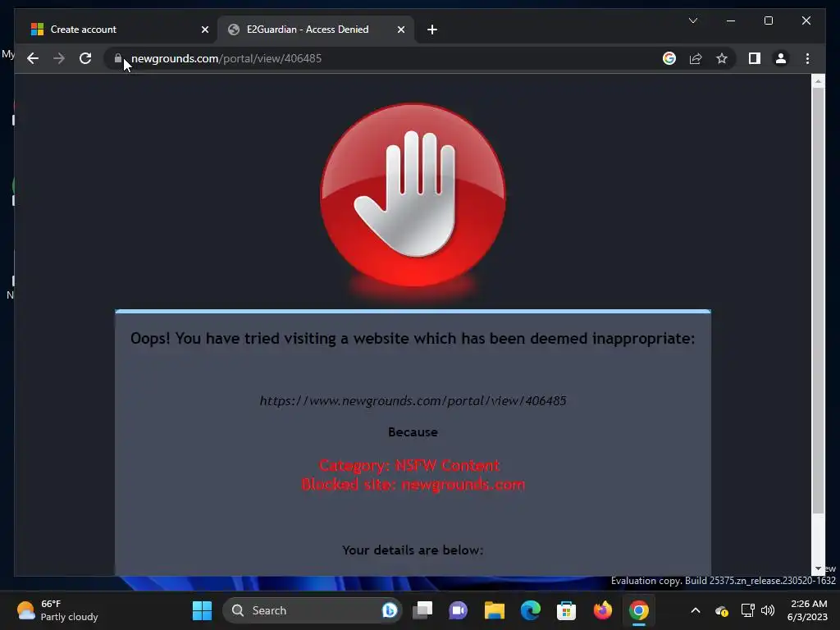
Task: Open the Windows Start menu
Action: (202, 610)
